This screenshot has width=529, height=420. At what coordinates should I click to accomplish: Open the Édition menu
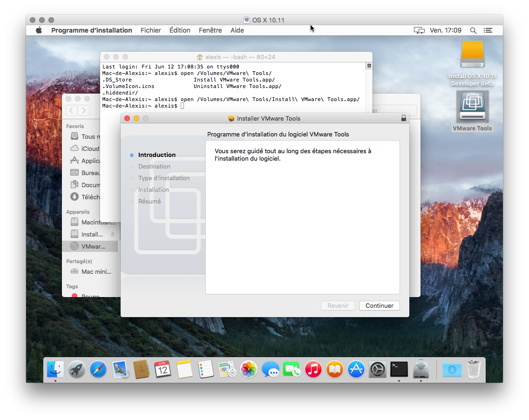pyautogui.click(x=180, y=30)
